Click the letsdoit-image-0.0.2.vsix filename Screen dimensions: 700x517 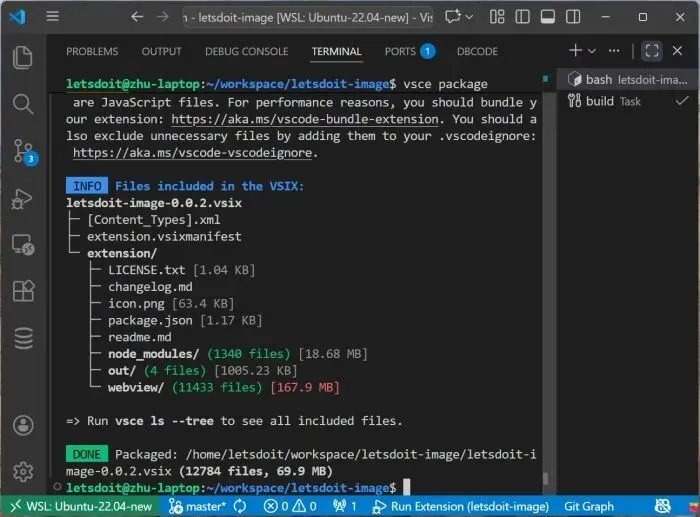click(154, 203)
